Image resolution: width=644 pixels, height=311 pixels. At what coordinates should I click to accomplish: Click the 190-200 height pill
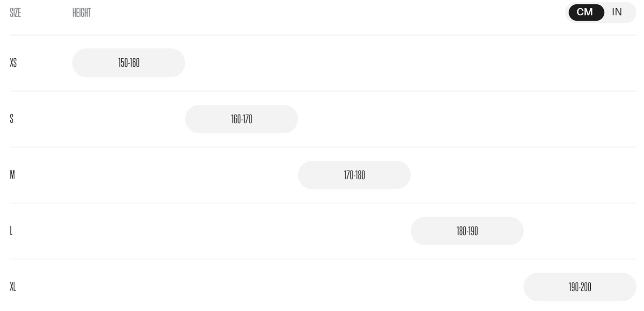tap(580, 287)
